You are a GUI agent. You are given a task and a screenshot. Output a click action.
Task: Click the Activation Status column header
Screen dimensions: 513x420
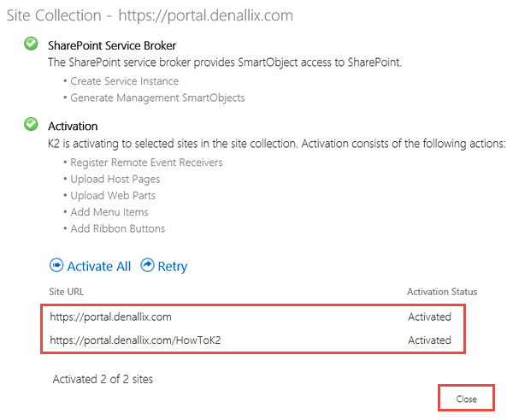pyautogui.click(x=442, y=292)
